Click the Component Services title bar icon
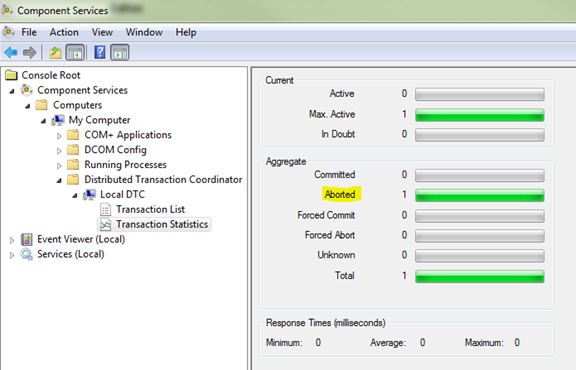This screenshot has width=576, height=370. 7,10
